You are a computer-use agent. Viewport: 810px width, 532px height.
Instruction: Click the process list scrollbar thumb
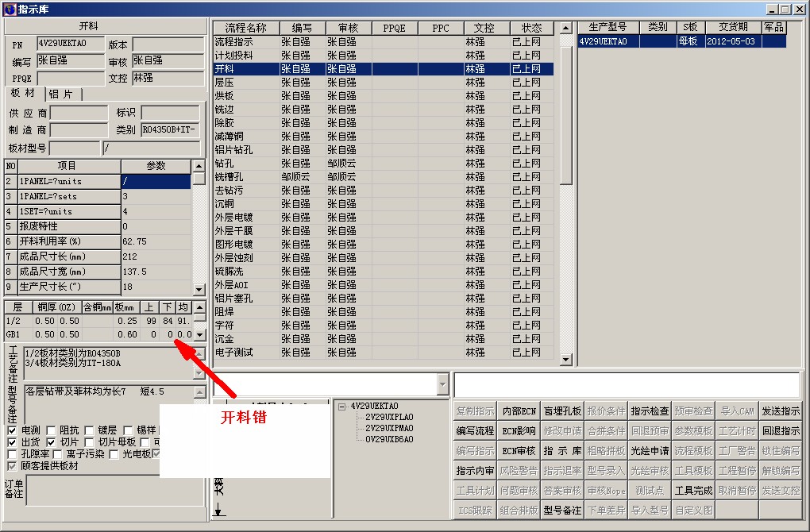[566, 115]
